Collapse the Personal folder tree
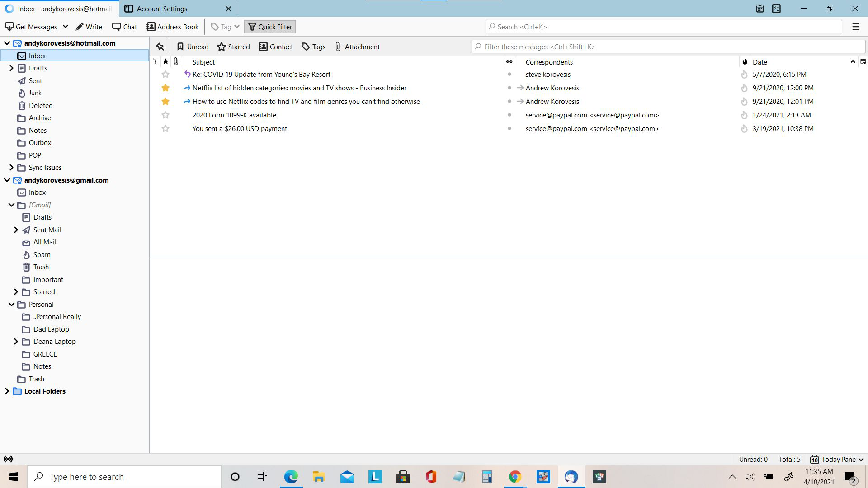The height and width of the screenshot is (488, 868). point(11,305)
